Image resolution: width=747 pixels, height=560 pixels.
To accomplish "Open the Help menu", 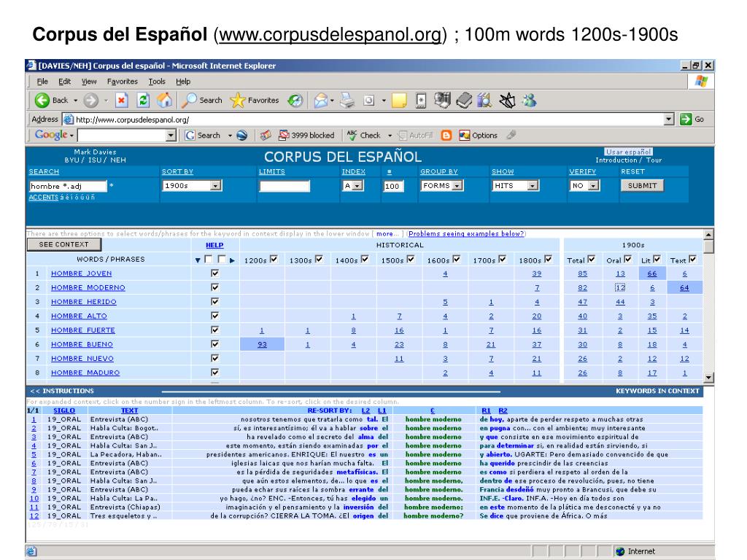I will click(x=183, y=82).
